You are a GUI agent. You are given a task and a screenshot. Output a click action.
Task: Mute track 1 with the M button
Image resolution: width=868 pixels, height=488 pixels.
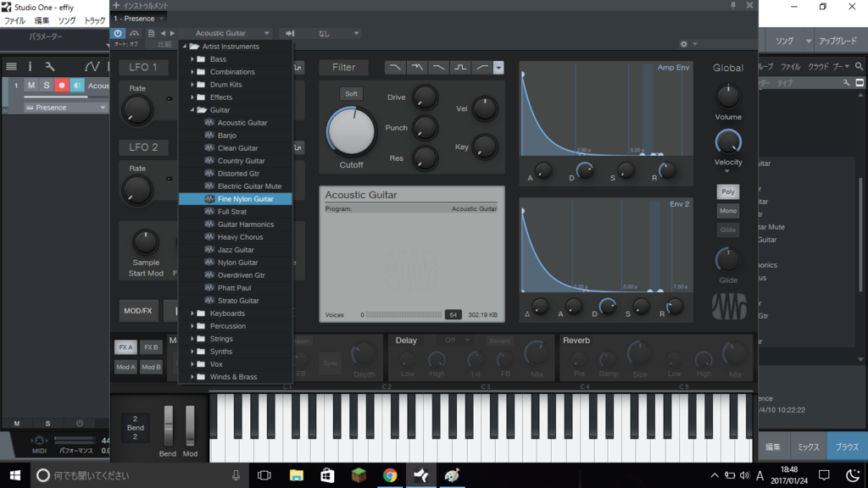point(31,86)
